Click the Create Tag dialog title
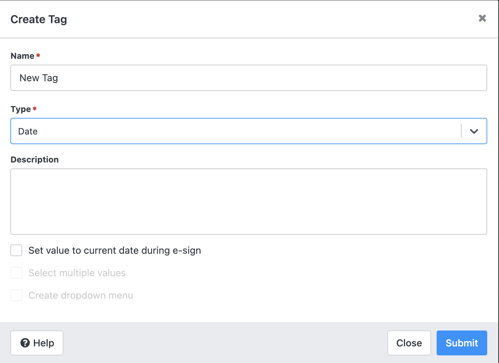 [39, 19]
